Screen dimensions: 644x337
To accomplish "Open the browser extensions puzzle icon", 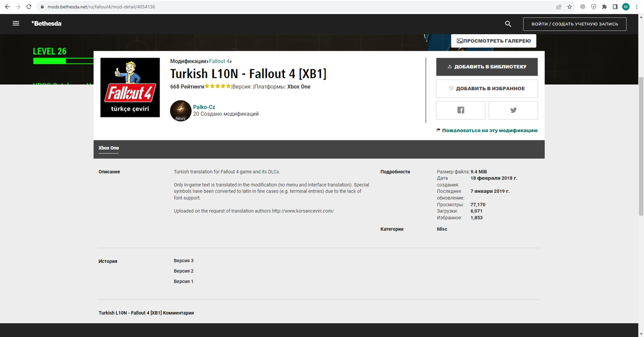I will tap(604, 7).
